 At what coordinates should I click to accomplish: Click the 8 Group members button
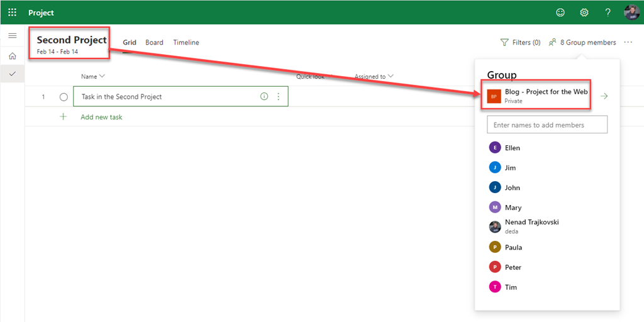click(582, 43)
